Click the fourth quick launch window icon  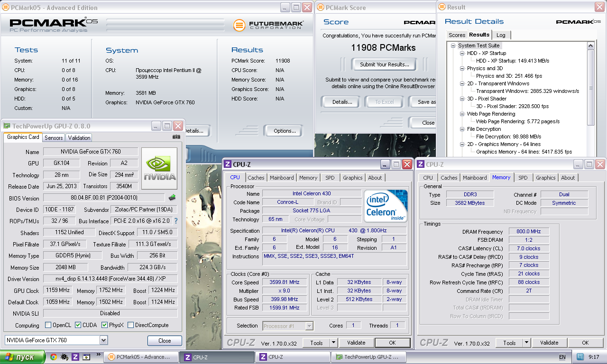pos(86,357)
